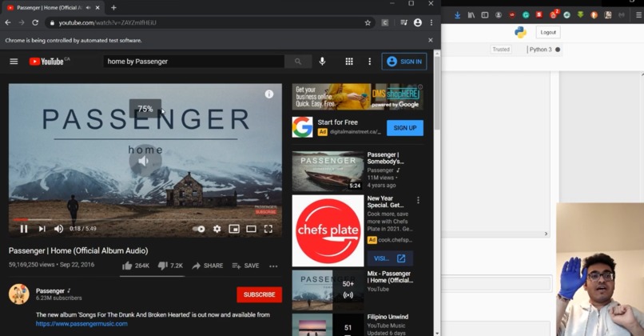Open Firefox hamburger menu
The height and width of the screenshot is (336, 644).
638,15
